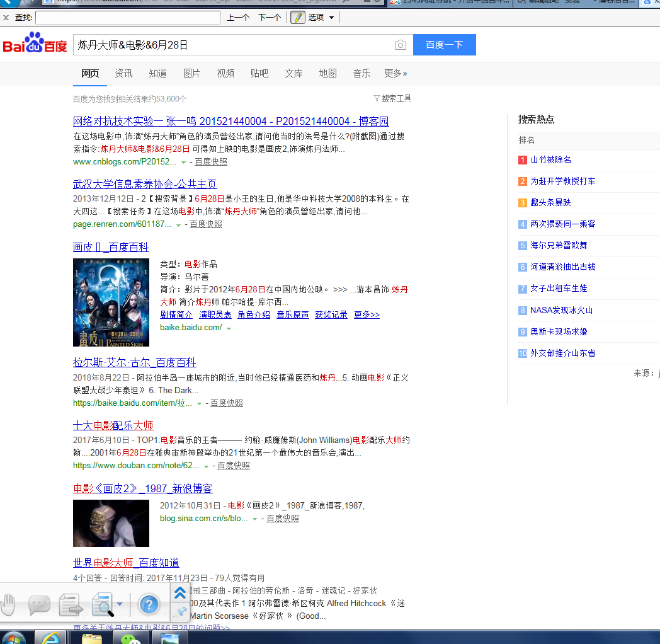660x644 pixels.
Task: Open the 视频 tab
Action: point(225,73)
